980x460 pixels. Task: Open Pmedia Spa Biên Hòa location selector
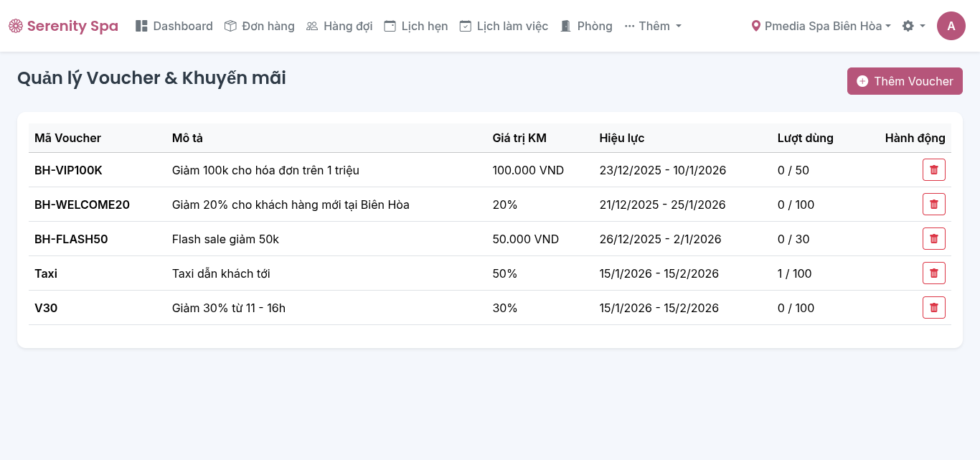click(x=821, y=26)
